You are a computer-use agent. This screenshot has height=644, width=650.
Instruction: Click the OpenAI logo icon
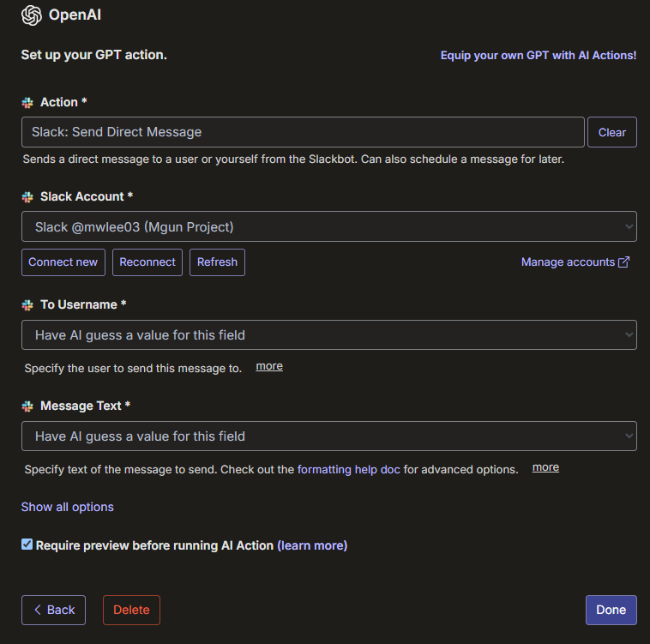click(x=32, y=15)
